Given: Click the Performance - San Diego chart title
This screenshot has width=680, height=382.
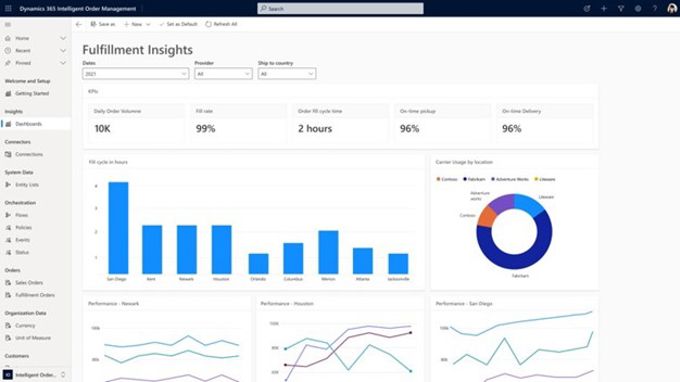Looking at the screenshot, I should pyautogui.click(x=464, y=304).
